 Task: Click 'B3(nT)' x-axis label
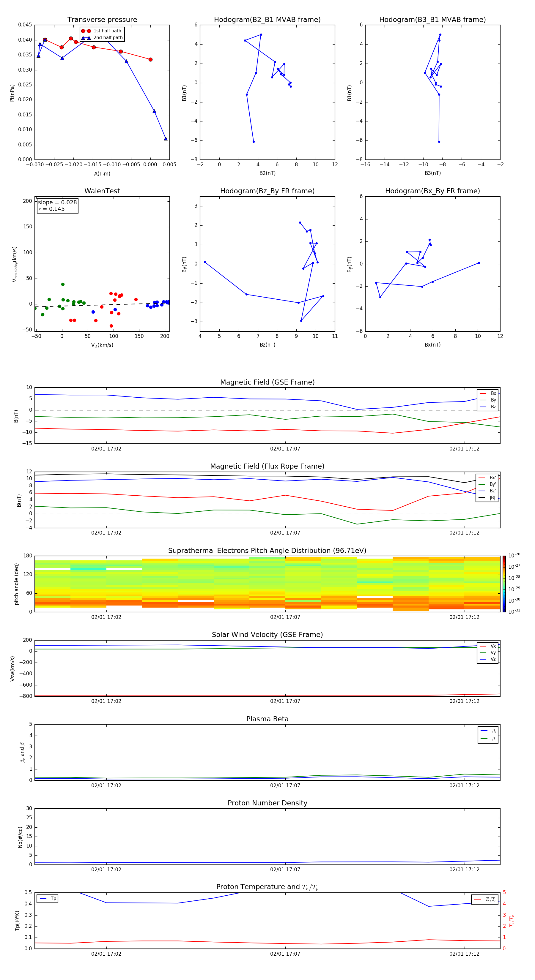point(432,173)
